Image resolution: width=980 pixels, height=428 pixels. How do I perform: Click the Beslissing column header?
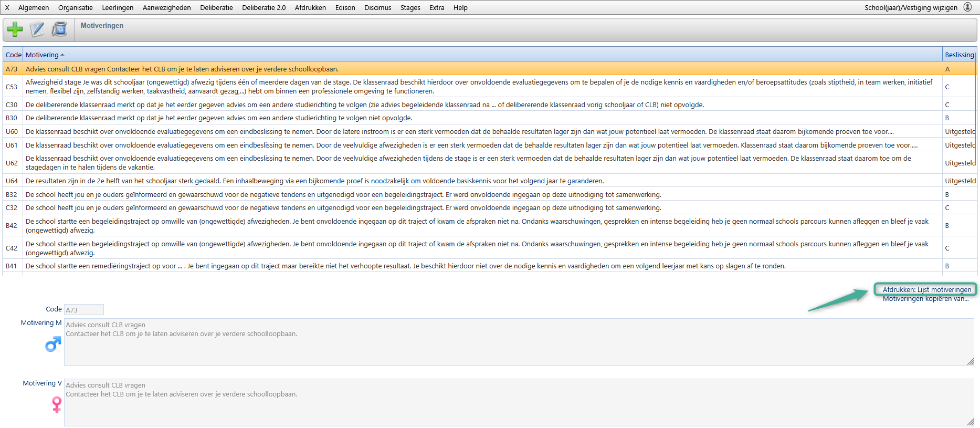(x=959, y=55)
